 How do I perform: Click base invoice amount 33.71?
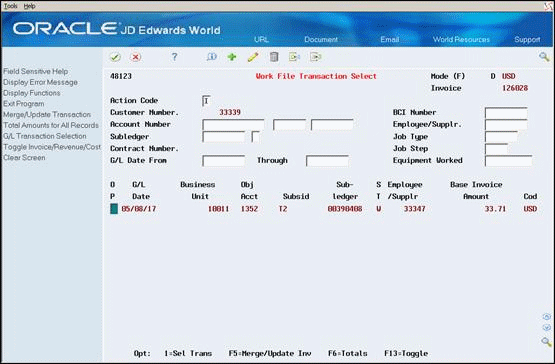tap(495, 209)
